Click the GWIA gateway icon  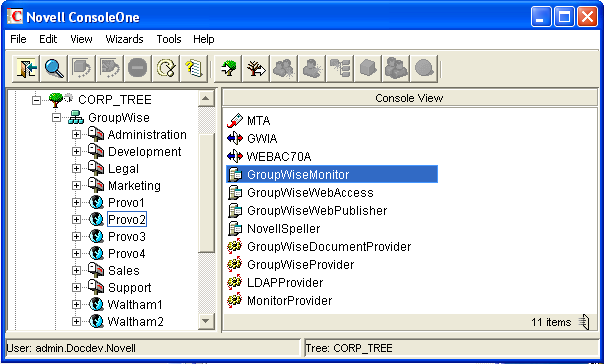point(235,138)
